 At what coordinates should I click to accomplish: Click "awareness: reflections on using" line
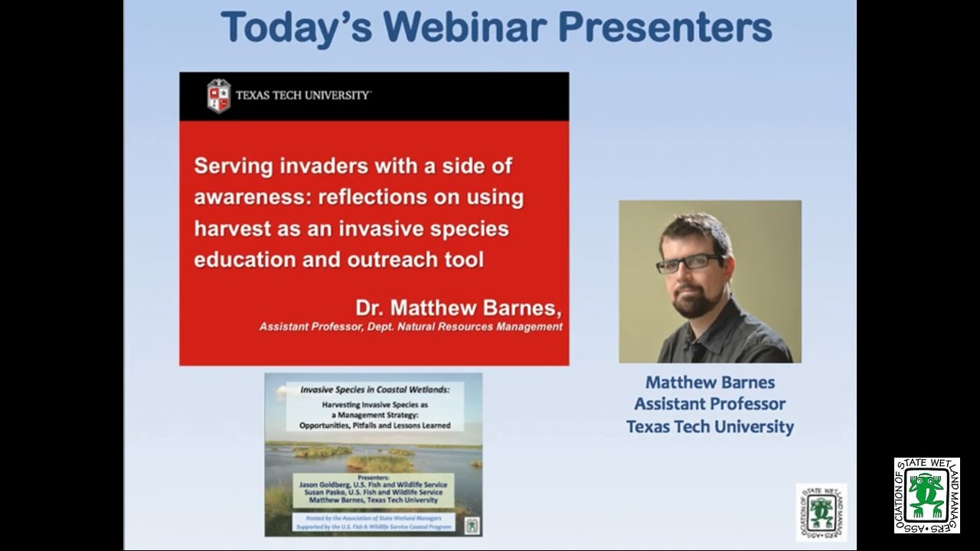[358, 197]
